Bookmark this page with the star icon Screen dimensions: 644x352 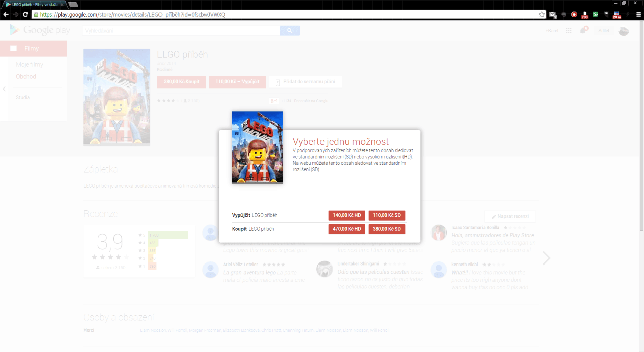(x=541, y=15)
